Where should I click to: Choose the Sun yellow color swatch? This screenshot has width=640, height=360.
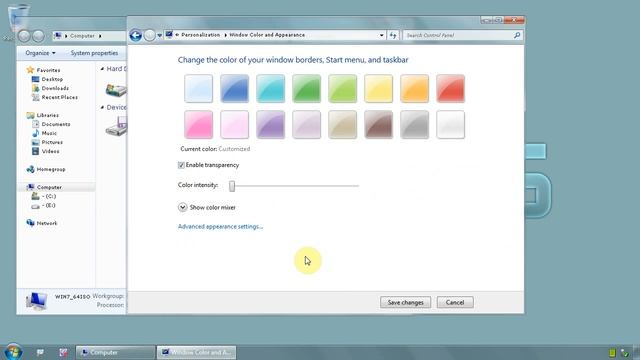click(378, 88)
